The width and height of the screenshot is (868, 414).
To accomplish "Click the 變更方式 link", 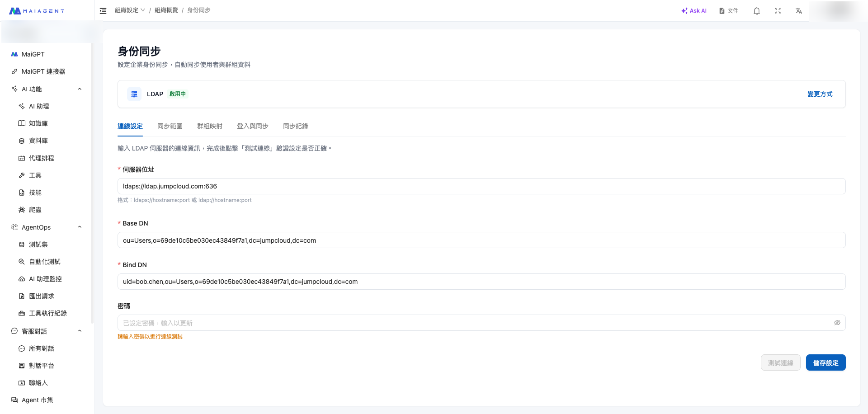I will 819,94.
